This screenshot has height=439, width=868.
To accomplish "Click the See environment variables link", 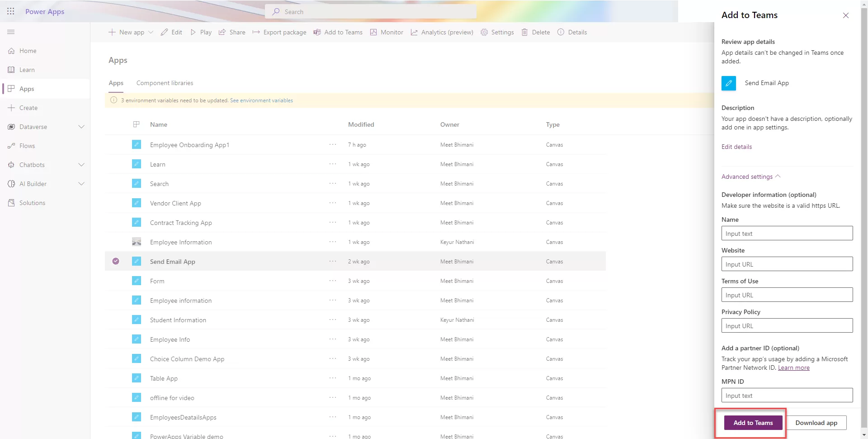I will 261,100.
